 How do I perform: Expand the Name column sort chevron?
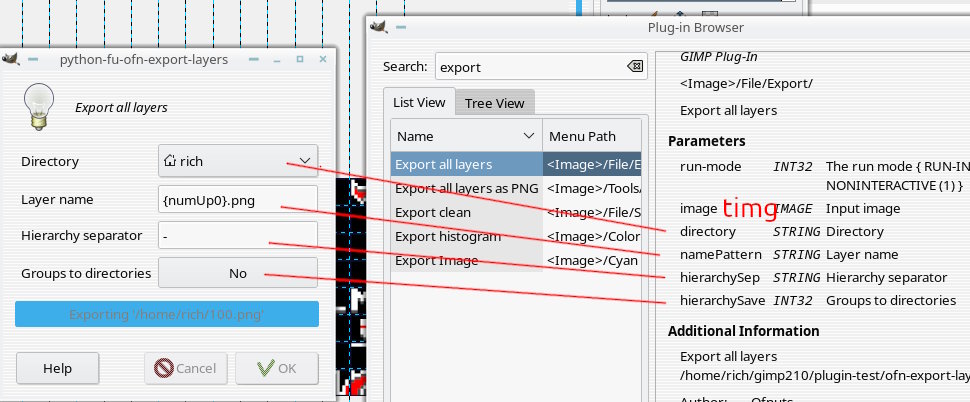(x=529, y=136)
